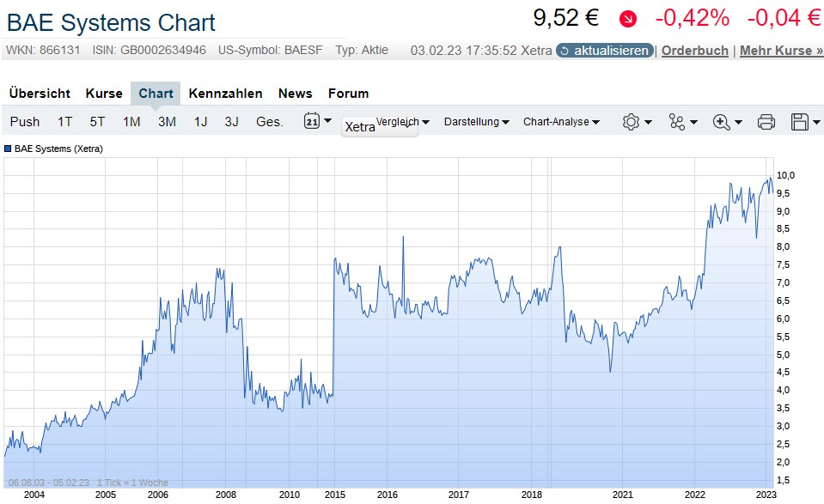Screen dimensions: 824x504
Task: Go to the News tab
Action: tap(296, 94)
